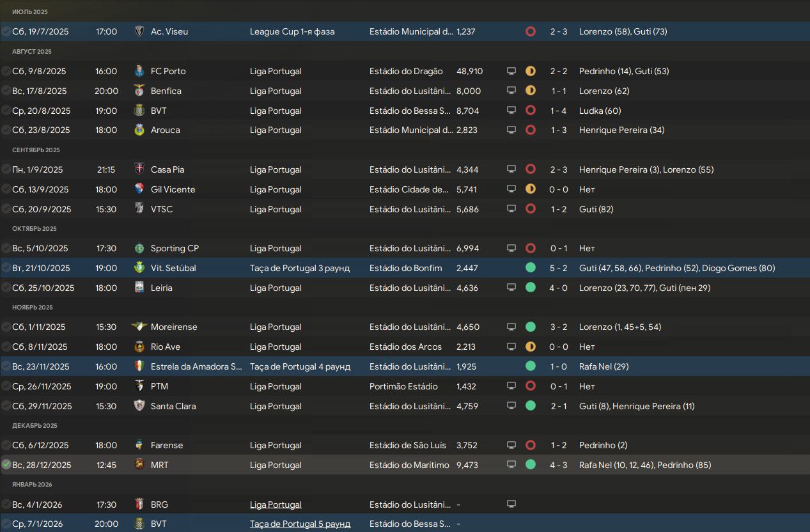
Task: Click the yellow draw indicator for Benfica match
Action: pyautogui.click(x=531, y=91)
